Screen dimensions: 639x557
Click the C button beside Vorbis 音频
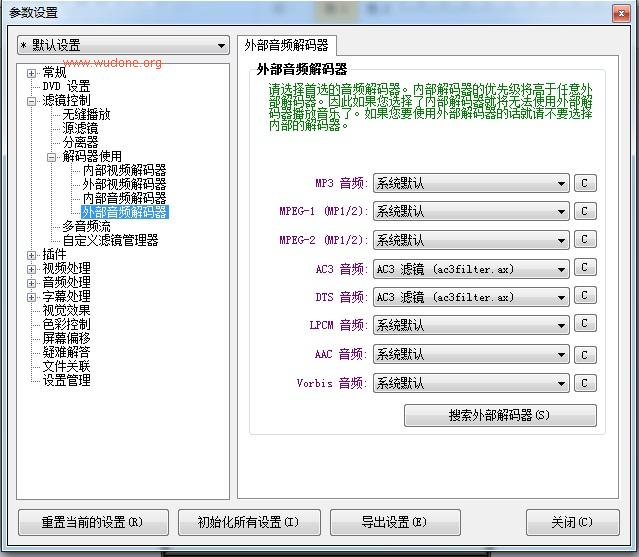[x=585, y=383]
